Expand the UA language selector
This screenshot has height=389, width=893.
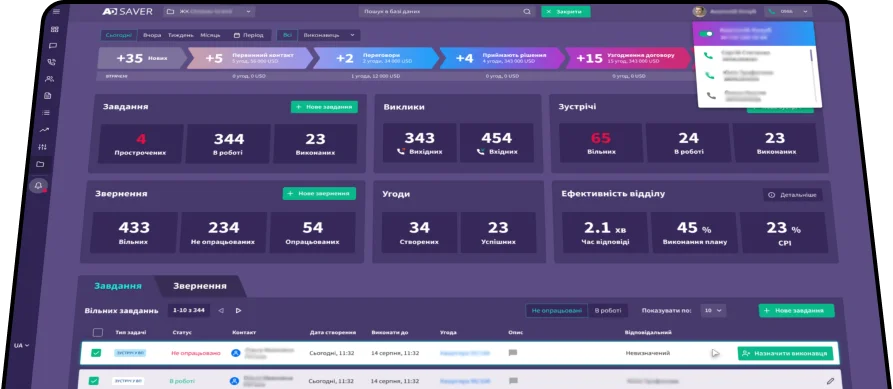pyautogui.click(x=22, y=345)
